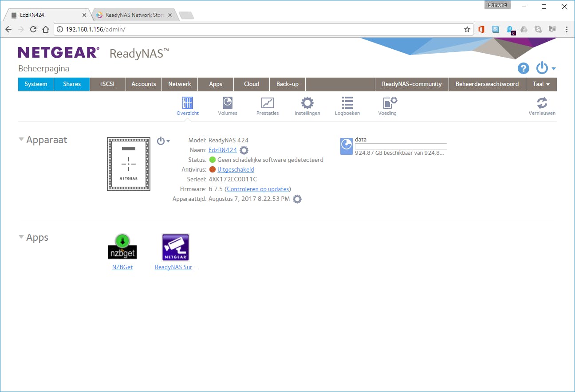Click the data volume usage progress bar
Viewport: 575px width, 392px height.
pos(401,146)
